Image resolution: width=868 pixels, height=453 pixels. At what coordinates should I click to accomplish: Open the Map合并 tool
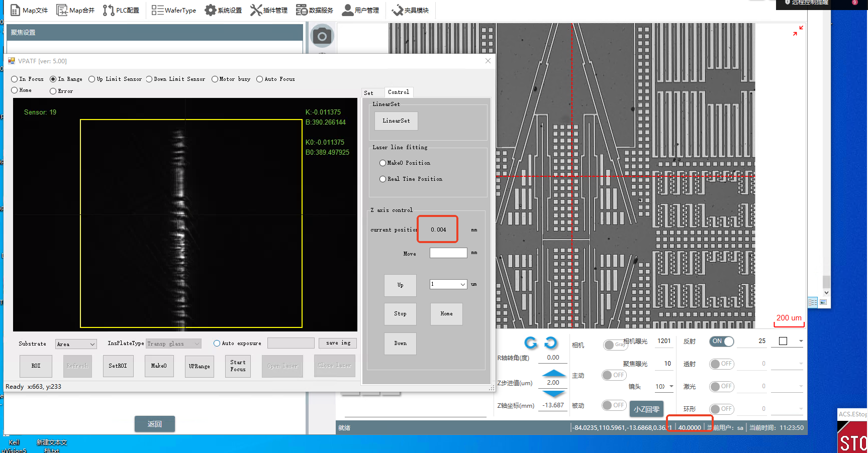click(75, 10)
